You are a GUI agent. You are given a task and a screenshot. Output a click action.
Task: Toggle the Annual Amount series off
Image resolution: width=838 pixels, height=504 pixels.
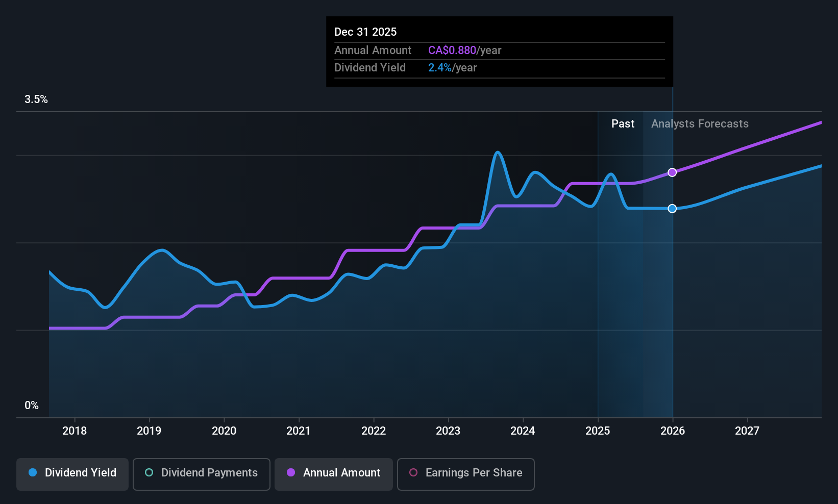[x=333, y=473]
